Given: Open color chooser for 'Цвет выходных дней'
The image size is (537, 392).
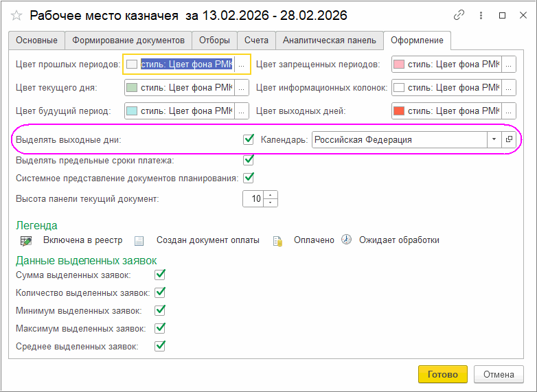Looking at the screenshot, I should point(509,111).
